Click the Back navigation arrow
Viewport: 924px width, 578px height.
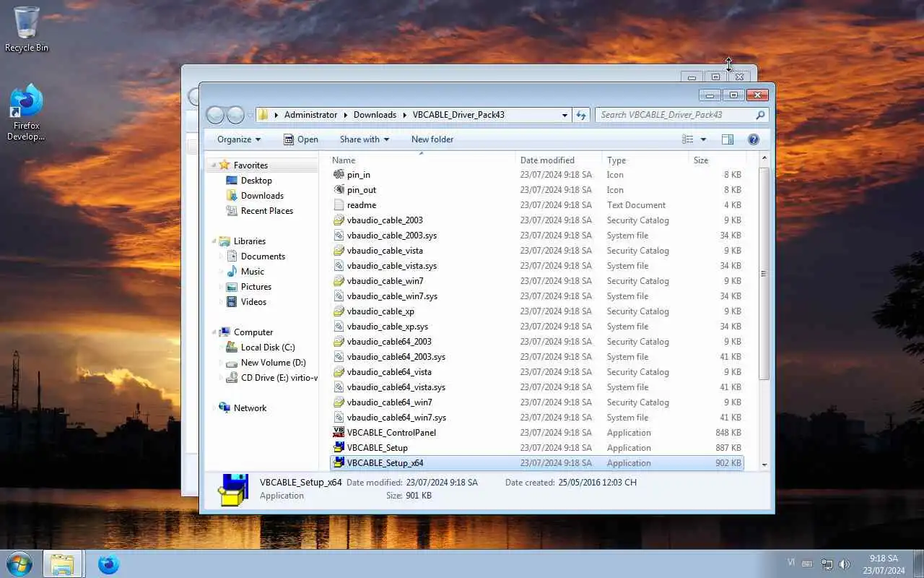click(x=215, y=115)
